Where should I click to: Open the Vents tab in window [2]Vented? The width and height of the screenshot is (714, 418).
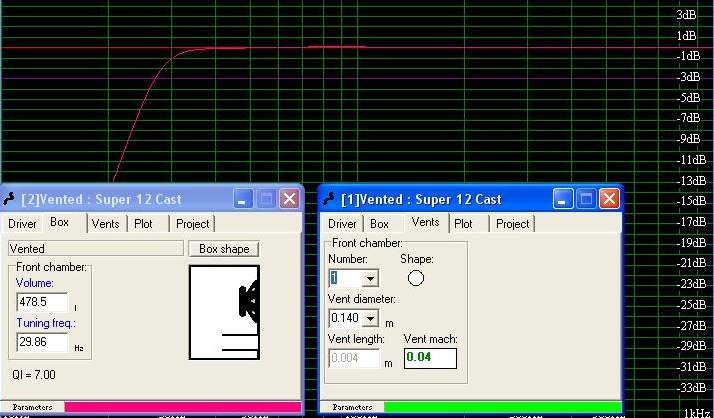(106, 224)
